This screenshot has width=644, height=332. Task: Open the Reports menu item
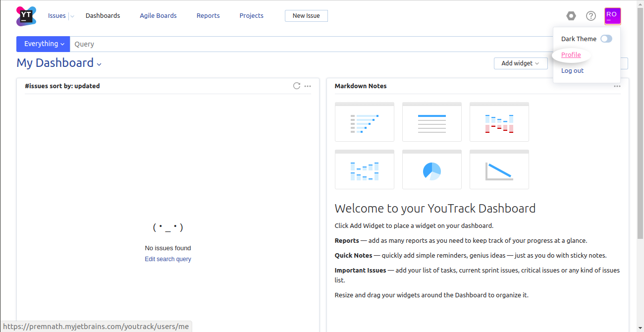point(208,16)
